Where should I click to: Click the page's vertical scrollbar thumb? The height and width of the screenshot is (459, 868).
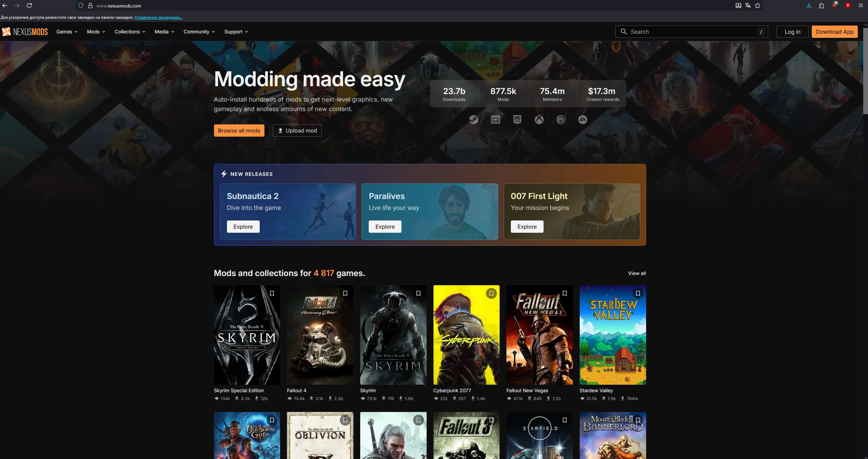pyautogui.click(x=865, y=71)
